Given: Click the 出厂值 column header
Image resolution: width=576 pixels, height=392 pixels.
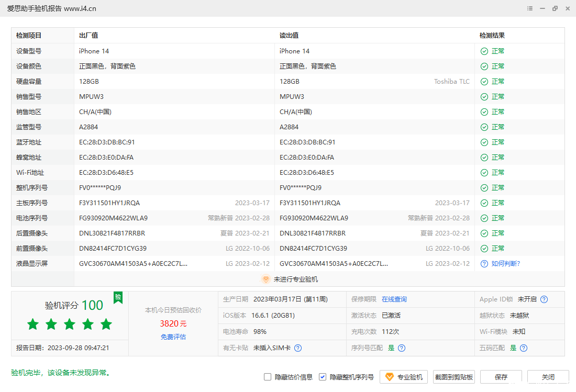Looking at the screenshot, I should pyautogui.click(x=88, y=36).
